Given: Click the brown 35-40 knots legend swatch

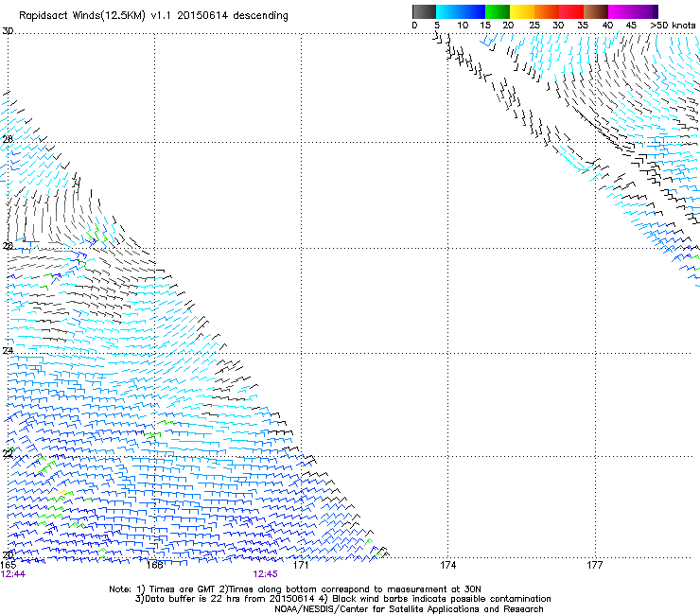Looking at the screenshot, I should pos(596,11).
